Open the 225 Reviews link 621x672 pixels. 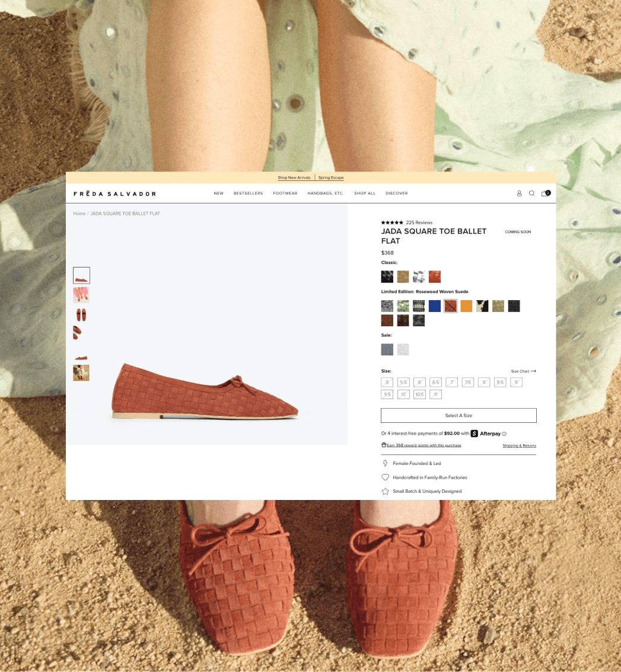tap(419, 222)
